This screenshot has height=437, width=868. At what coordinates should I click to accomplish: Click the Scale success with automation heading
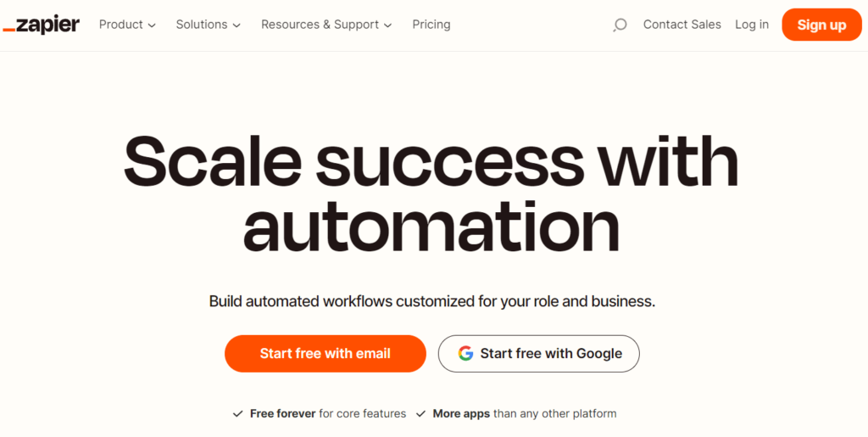pos(431,193)
